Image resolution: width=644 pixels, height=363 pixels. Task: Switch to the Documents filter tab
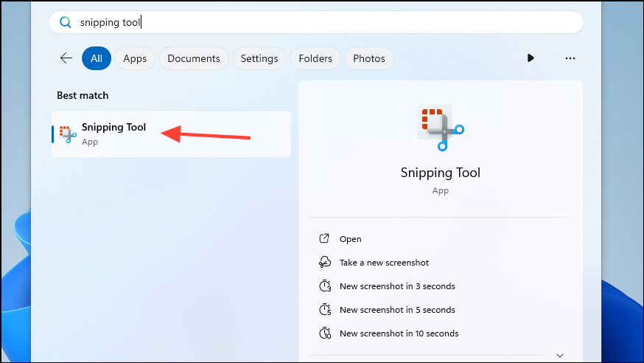(194, 58)
